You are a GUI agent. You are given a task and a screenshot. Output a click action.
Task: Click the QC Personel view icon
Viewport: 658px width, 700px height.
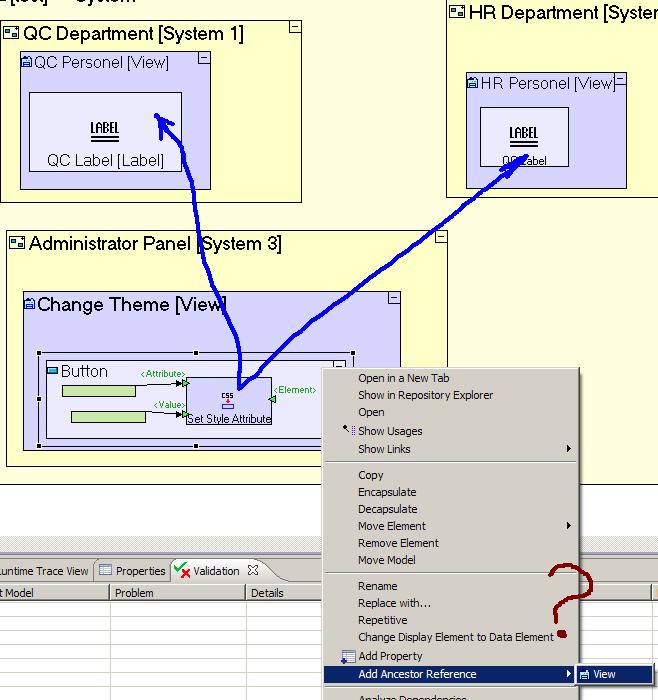point(27,63)
